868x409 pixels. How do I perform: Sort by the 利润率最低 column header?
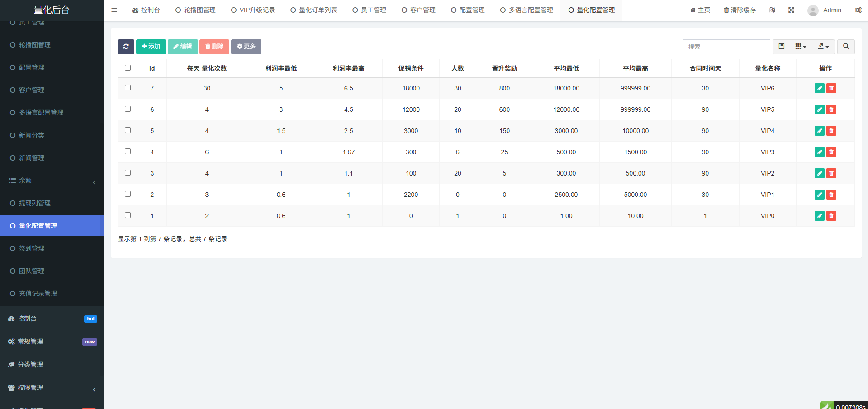(281, 68)
